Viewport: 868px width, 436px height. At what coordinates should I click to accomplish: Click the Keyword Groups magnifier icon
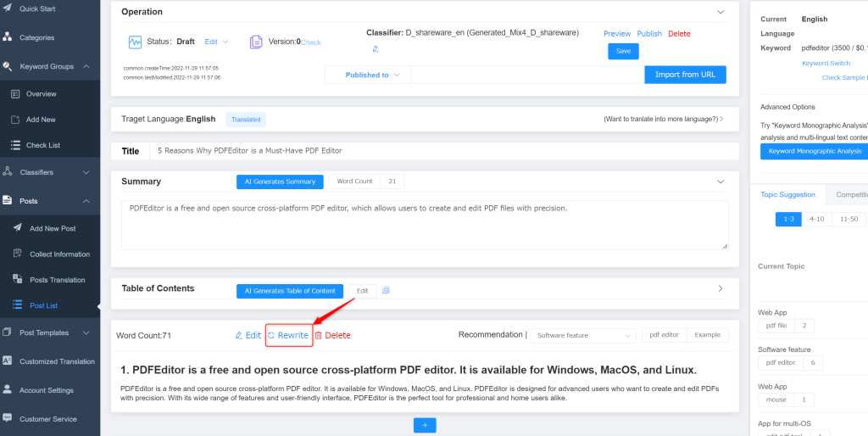[x=7, y=66]
